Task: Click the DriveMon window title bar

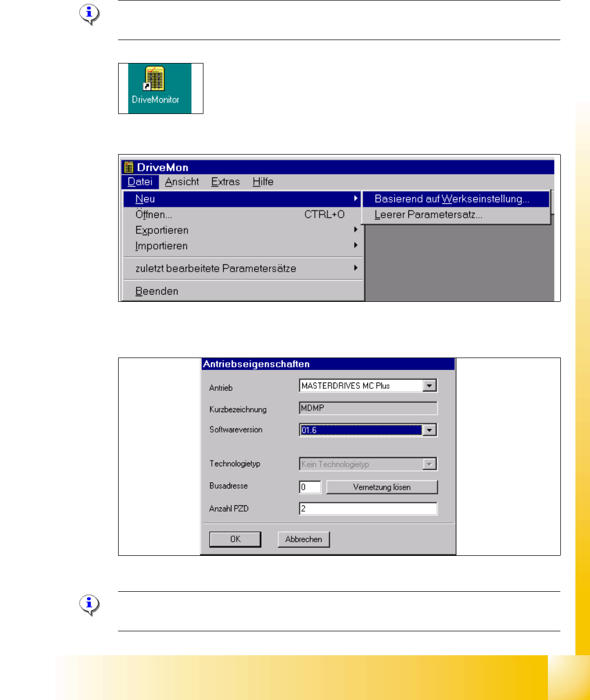Action: pyautogui.click(x=338, y=167)
